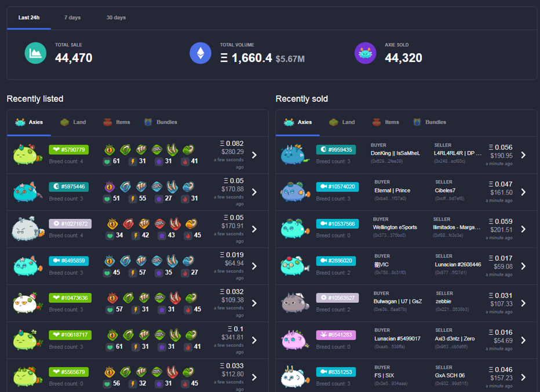Open listing arrow for Axie #5975446
This screenshot has width=540, height=392.
[254, 192]
